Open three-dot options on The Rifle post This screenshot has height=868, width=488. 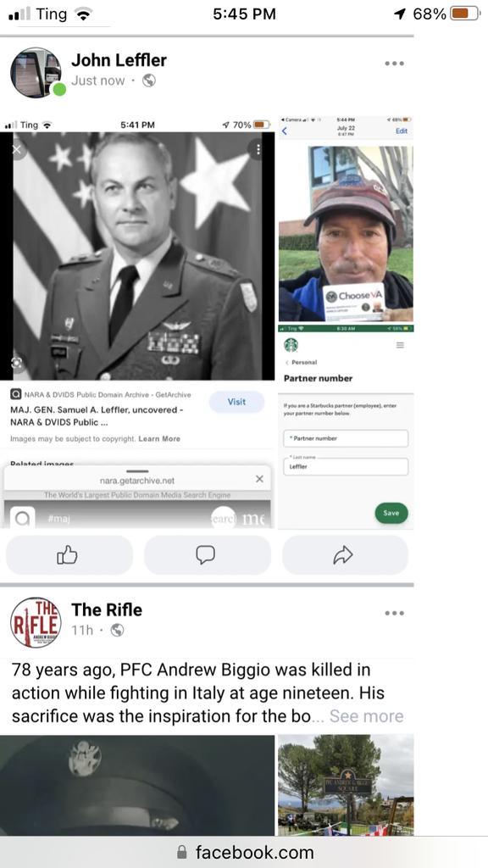pyautogui.click(x=395, y=614)
